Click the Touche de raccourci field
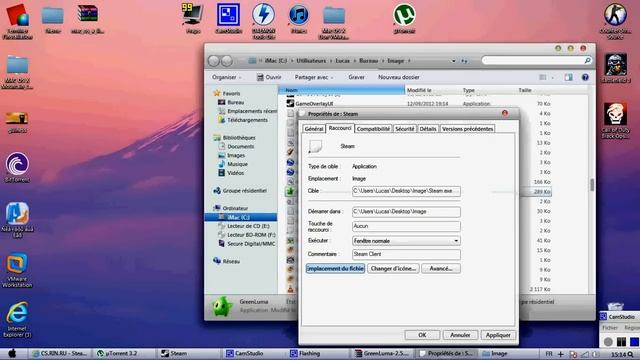Screen dimensions: 640x360 pos(406,226)
